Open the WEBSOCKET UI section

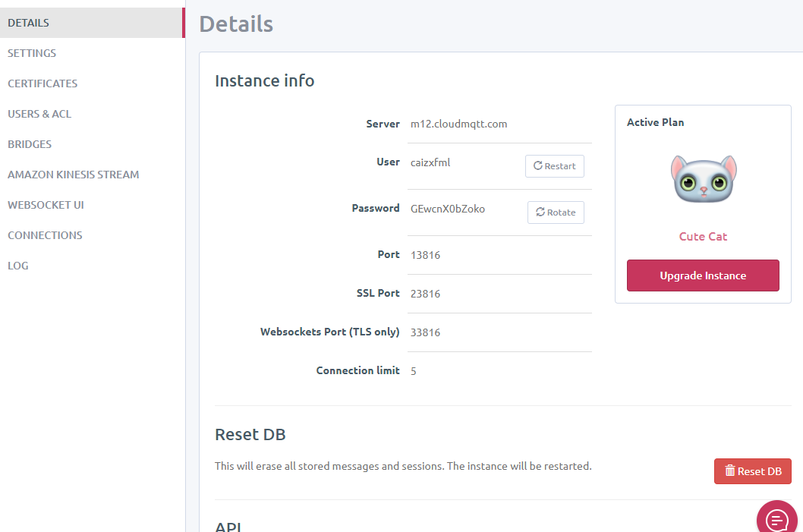tap(46, 204)
